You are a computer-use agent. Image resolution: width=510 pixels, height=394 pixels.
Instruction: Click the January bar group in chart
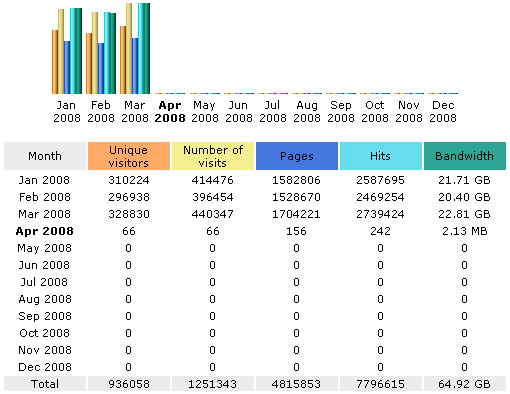67,51
